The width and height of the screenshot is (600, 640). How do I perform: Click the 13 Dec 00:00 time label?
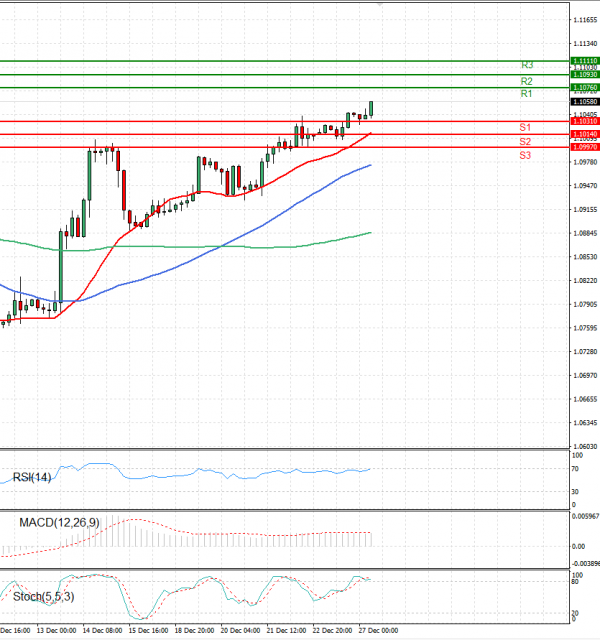click(x=56, y=630)
